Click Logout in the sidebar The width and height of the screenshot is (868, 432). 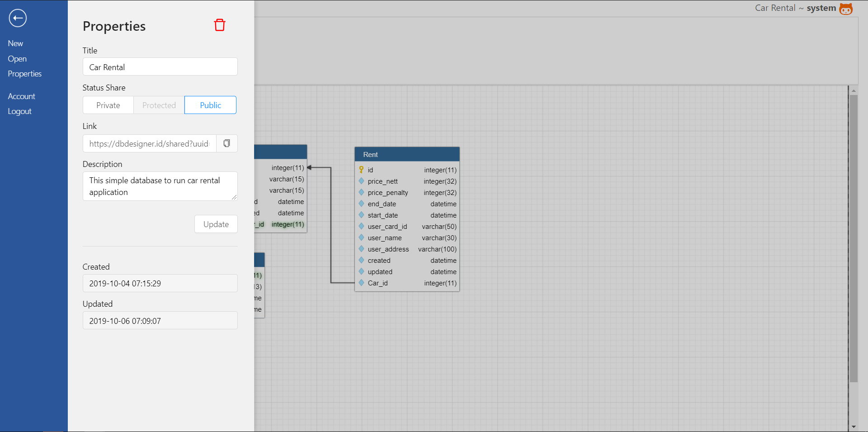(19, 111)
